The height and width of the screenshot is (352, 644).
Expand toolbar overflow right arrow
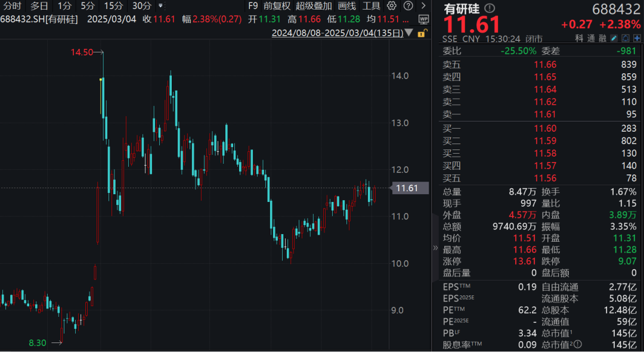(423, 6)
